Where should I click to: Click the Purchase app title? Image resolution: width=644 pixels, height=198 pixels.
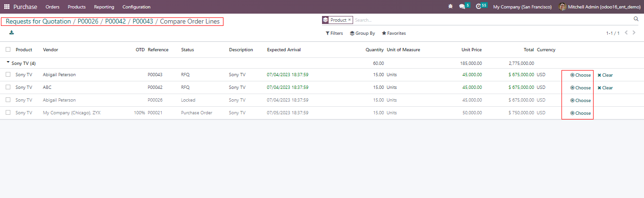25,7
